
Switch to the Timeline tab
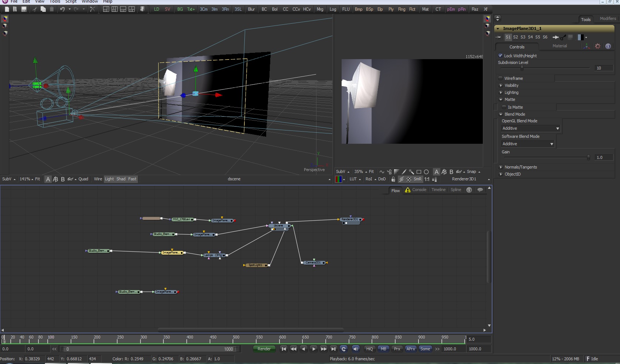438,190
